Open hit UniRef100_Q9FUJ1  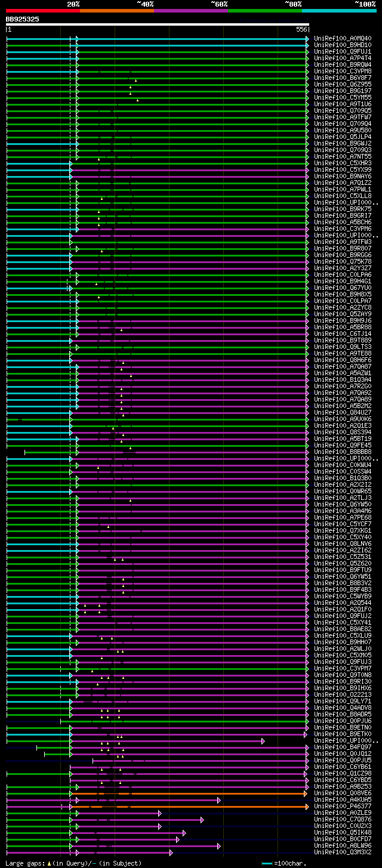[343, 51]
